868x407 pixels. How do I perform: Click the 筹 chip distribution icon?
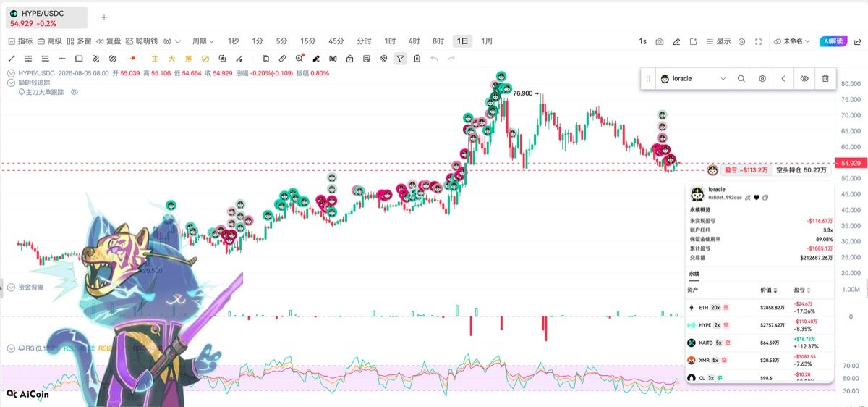click(x=188, y=58)
